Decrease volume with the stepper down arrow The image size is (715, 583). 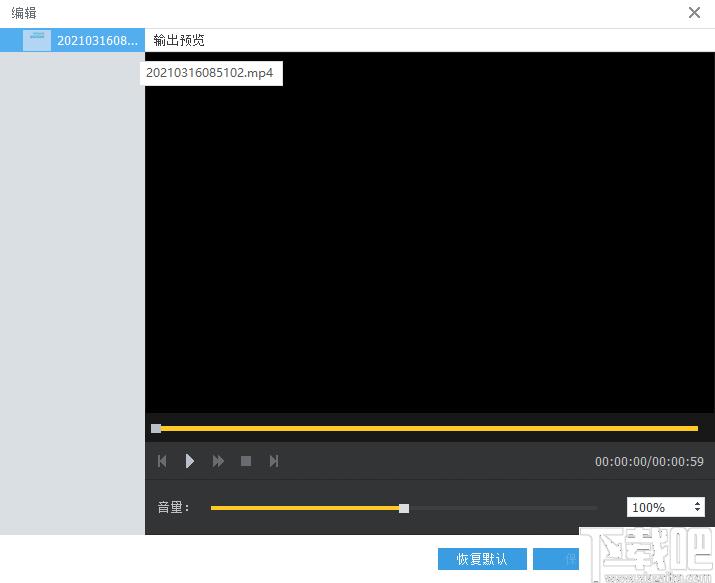pos(697,510)
